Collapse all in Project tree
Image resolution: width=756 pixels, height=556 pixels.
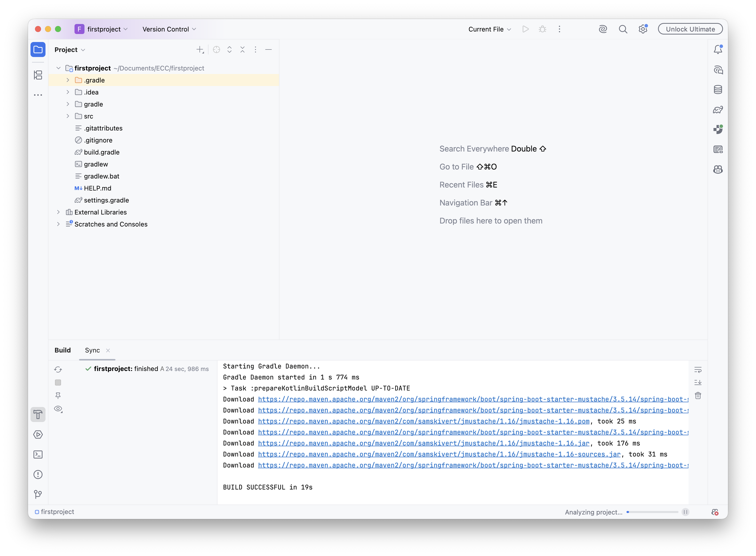(x=242, y=50)
